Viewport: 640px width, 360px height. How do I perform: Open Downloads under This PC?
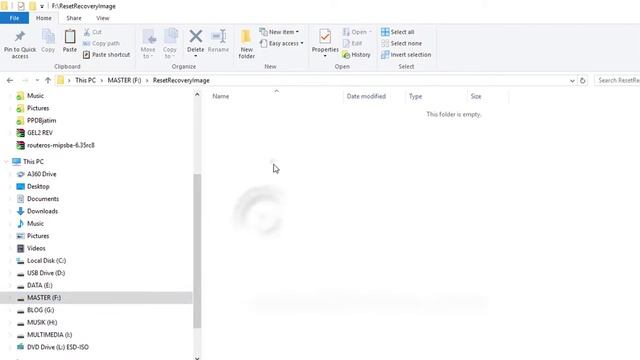(x=42, y=211)
